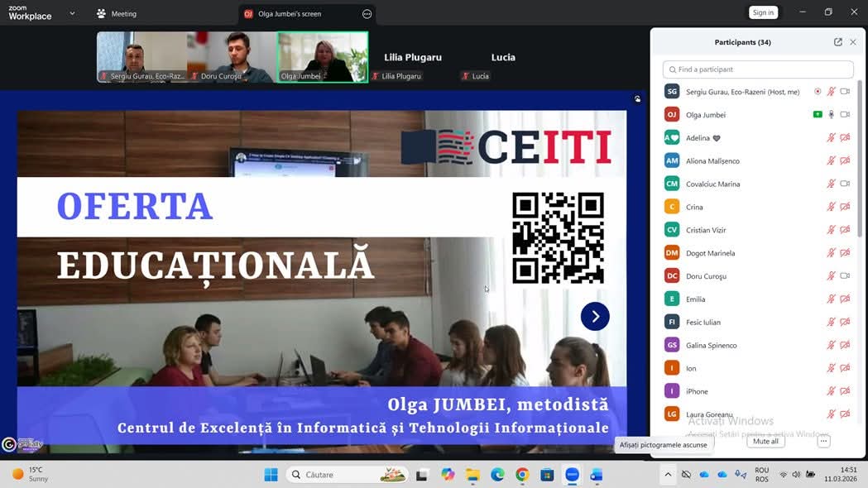Open the Windows Start menu
The height and width of the screenshot is (488, 868).
tap(271, 475)
